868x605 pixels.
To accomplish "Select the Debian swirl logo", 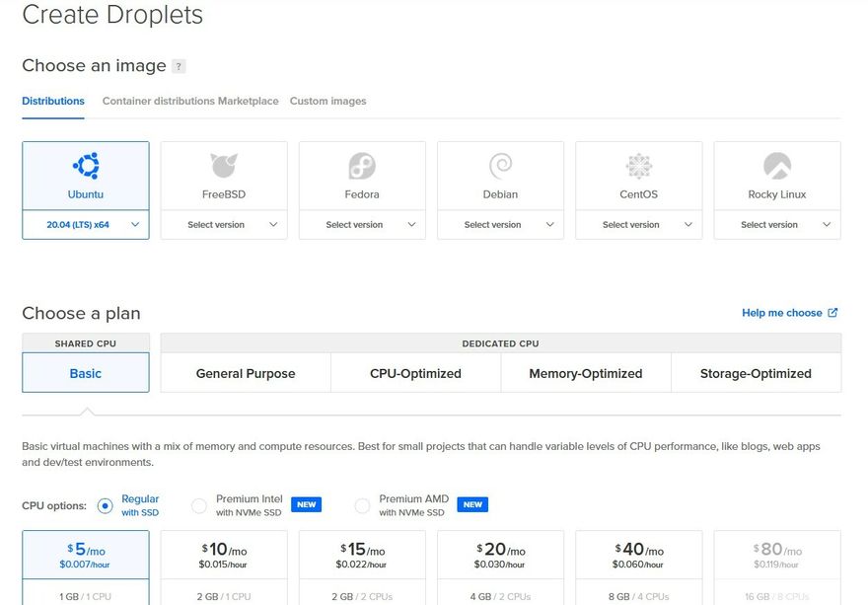I will click(500, 165).
